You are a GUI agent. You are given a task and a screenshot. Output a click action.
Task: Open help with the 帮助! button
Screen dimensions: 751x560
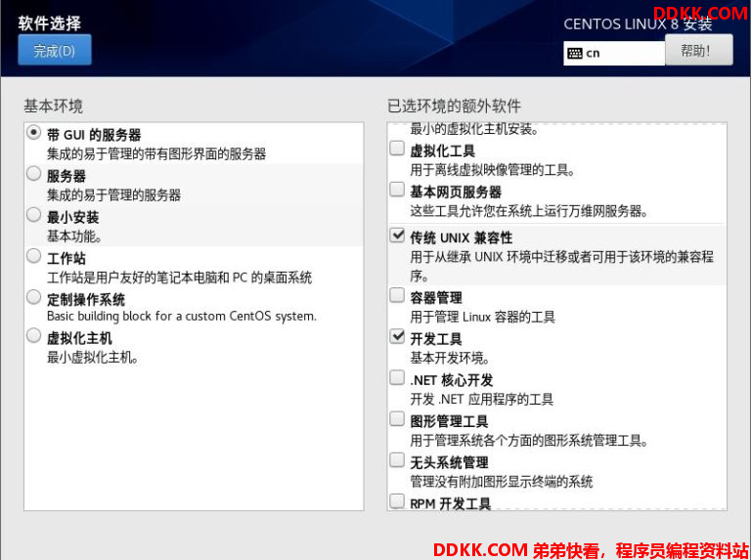699,50
